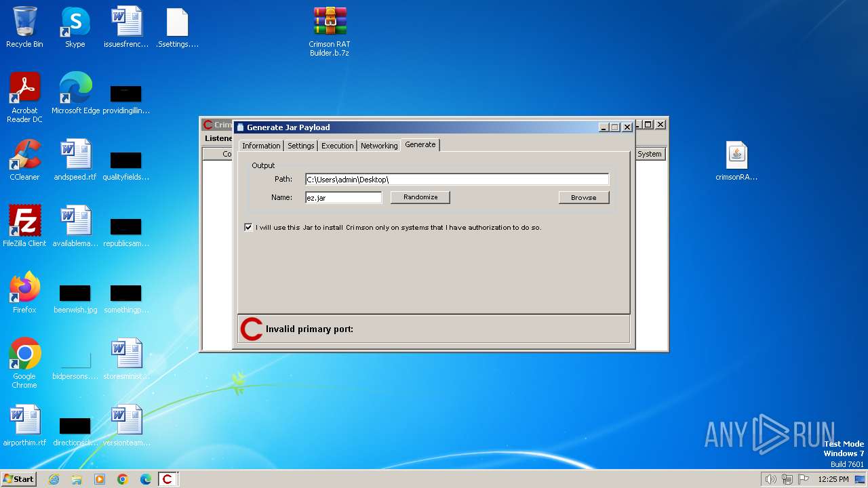The width and height of the screenshot is (868, 488).
Task: Click the Randomize name button
Action: (420, 197)
